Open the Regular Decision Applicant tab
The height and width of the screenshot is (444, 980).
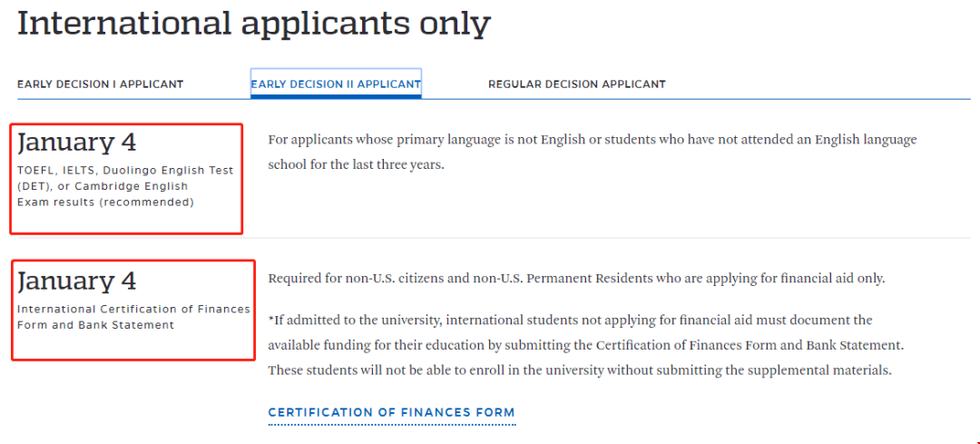[x=577, y=84]
